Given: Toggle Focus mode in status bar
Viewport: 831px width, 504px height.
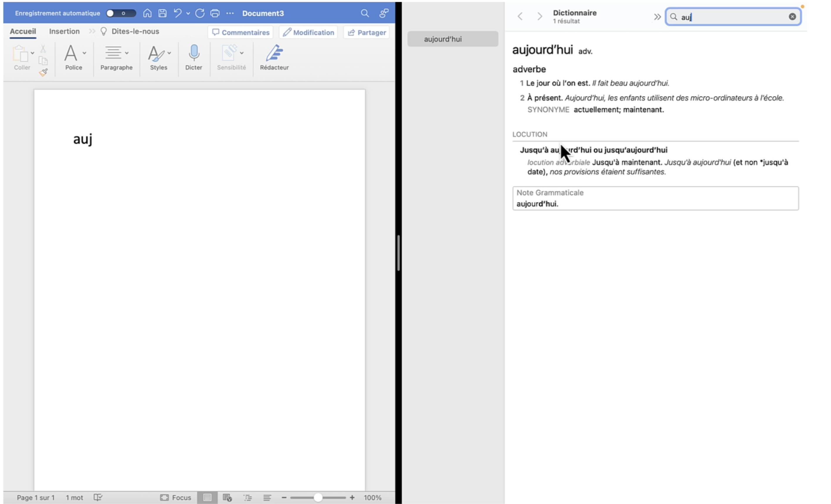Looking at the screenshot, I should pyautogui.click(x=175, y=498).
